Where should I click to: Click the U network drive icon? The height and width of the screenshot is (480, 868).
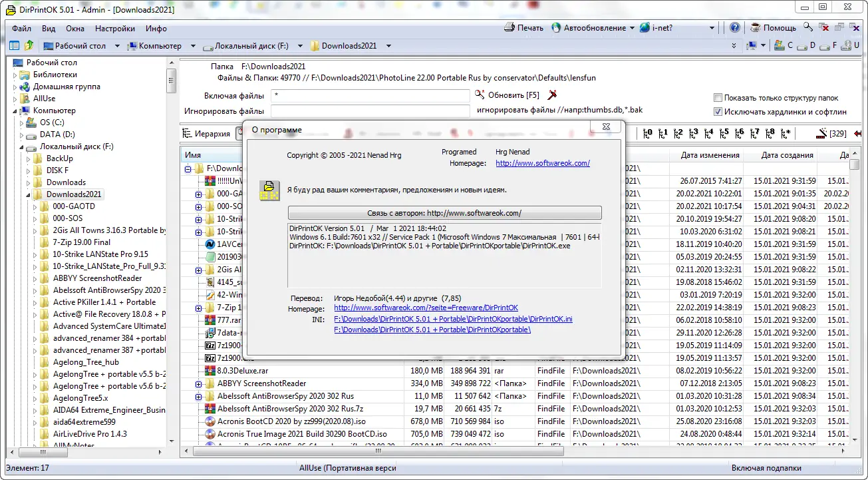coord(847,46)
